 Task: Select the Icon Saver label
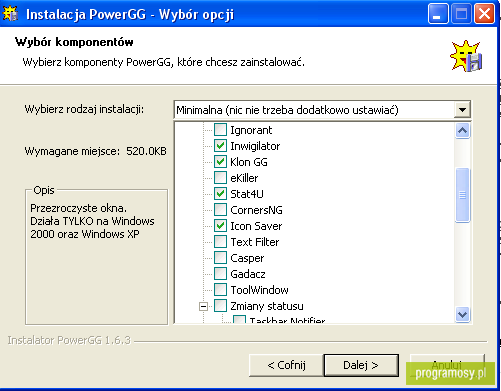pos(256,226)
